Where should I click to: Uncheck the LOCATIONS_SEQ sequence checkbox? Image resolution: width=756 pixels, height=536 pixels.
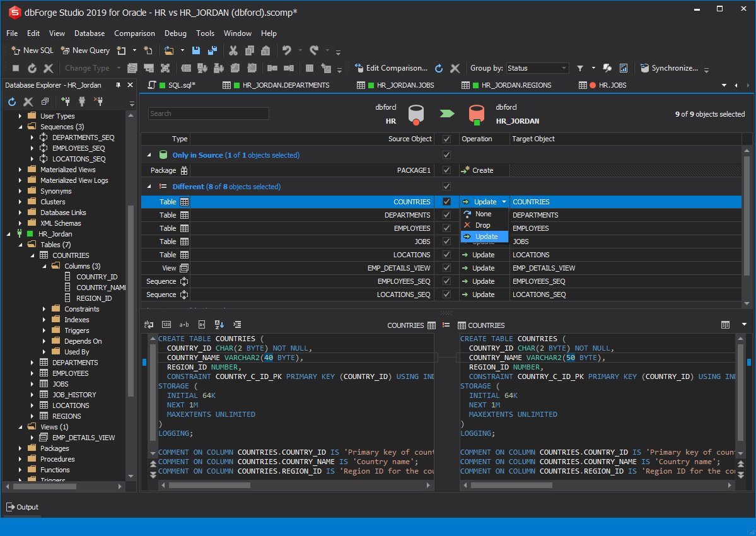446,294
